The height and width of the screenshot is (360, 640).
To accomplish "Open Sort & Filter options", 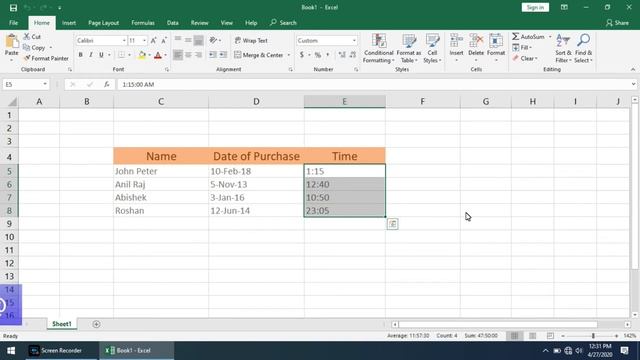I will [x=563, y=49].
